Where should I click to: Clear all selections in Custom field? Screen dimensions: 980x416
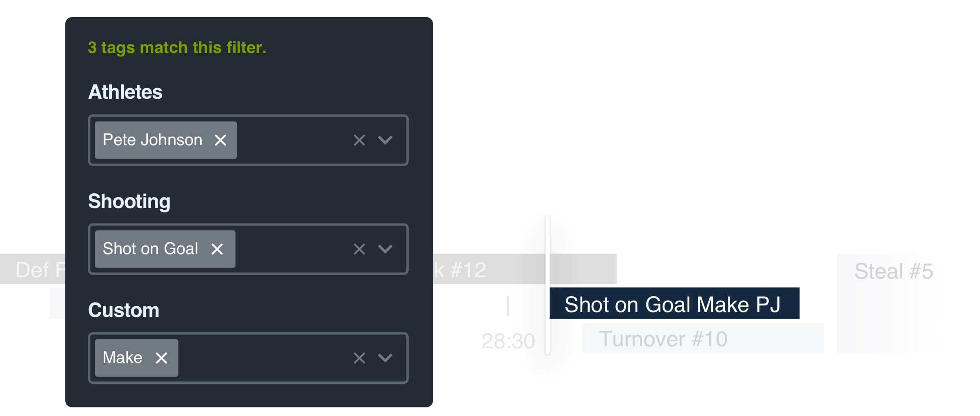[359, 358]
